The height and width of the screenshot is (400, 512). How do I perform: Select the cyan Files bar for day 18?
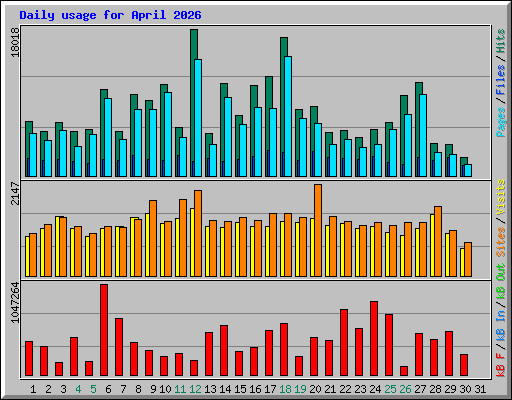click(x=288, y=116)
